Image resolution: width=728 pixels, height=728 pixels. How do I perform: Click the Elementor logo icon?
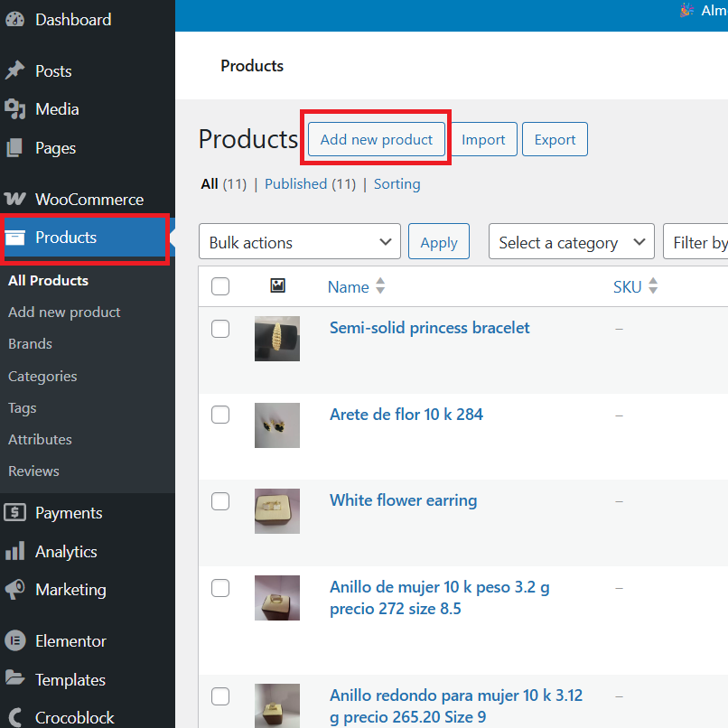click(14, 641)
